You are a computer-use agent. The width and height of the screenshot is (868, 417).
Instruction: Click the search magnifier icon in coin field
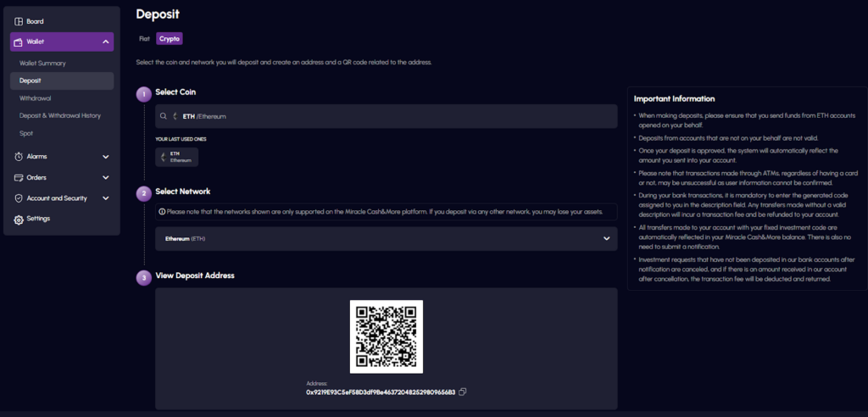point(164,116)
